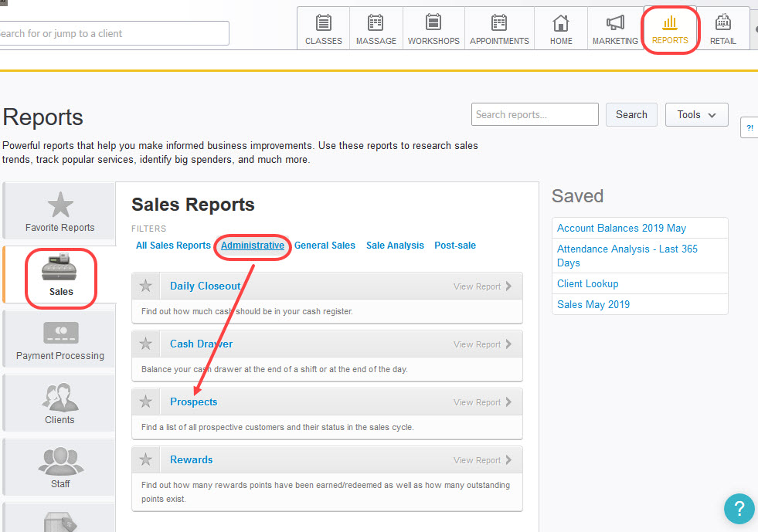The width and height of the screenshot is (758, 532).
Task: Open saved report Sales May 2019
Action: click(593, 304)
